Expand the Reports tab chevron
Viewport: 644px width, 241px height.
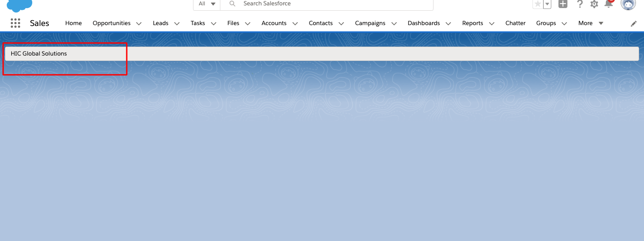491,24
